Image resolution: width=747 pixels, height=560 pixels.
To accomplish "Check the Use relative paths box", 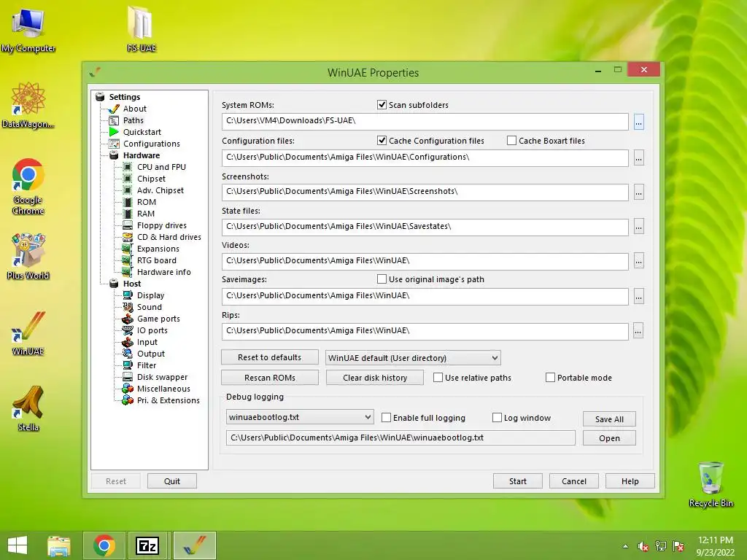I will (438, 378).
